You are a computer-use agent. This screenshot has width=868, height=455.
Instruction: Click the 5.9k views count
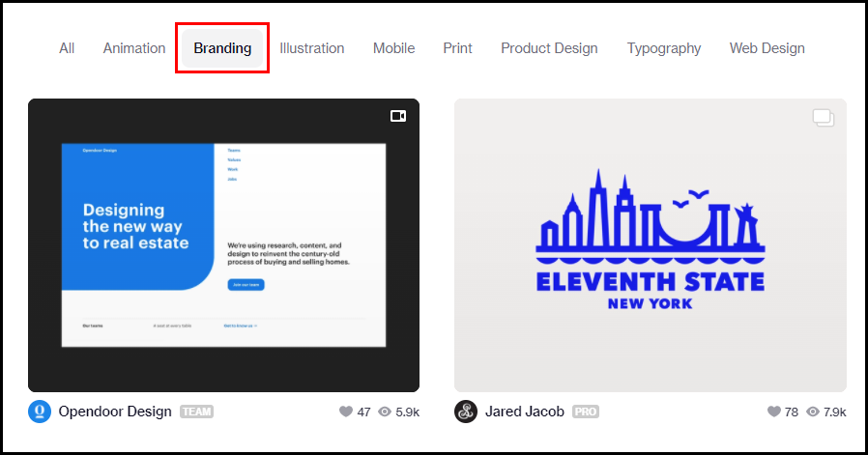click(x=408, y=412)
